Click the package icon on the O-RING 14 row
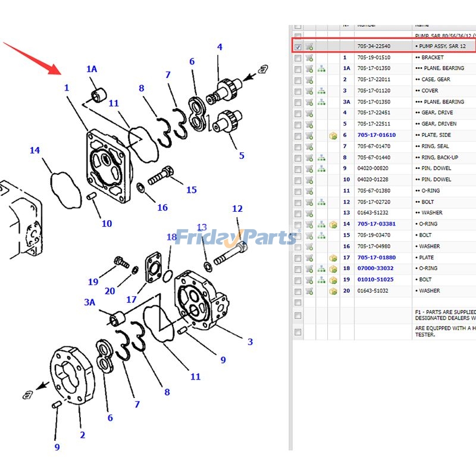 pos(333,224)
